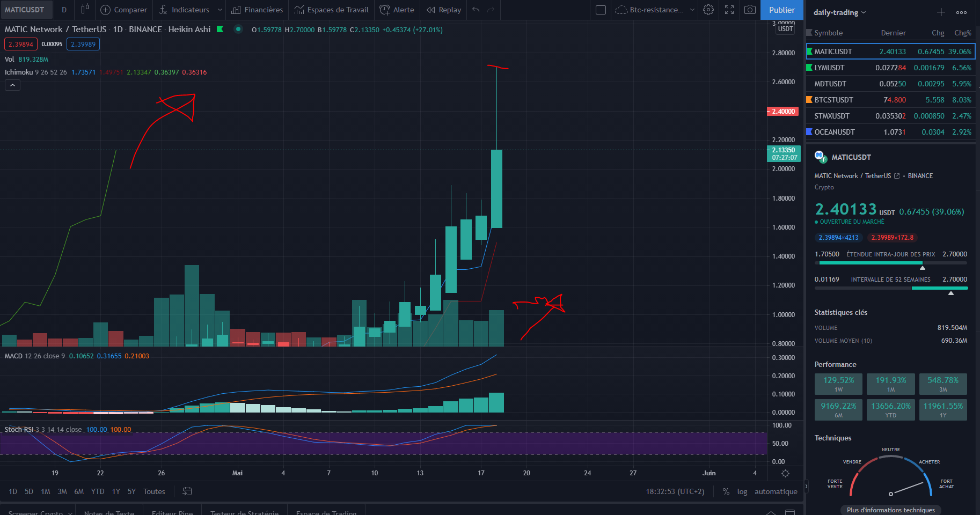Select the 1Y date range
The height and width of the screenshot is (515, 980).
[x=116, y=491]
